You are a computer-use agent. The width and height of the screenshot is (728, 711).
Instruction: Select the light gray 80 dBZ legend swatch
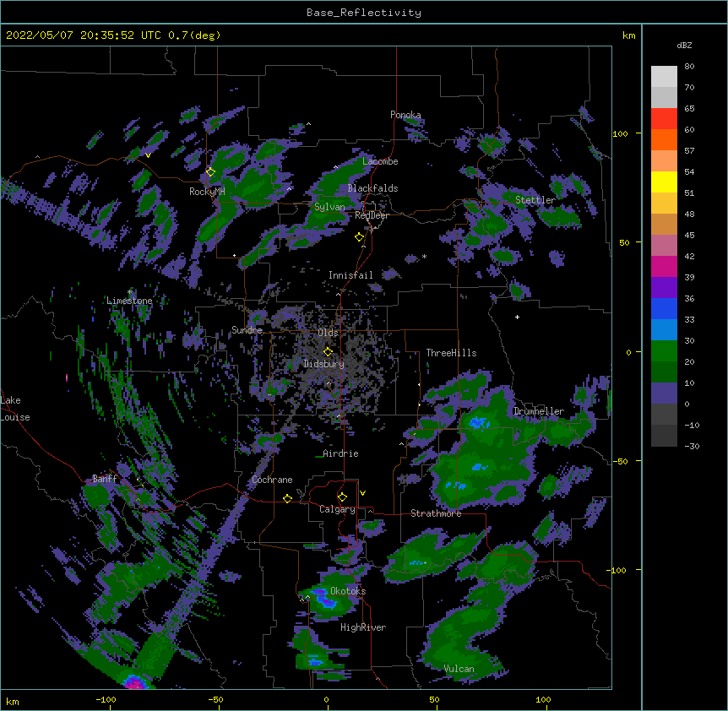coord(664,77)
